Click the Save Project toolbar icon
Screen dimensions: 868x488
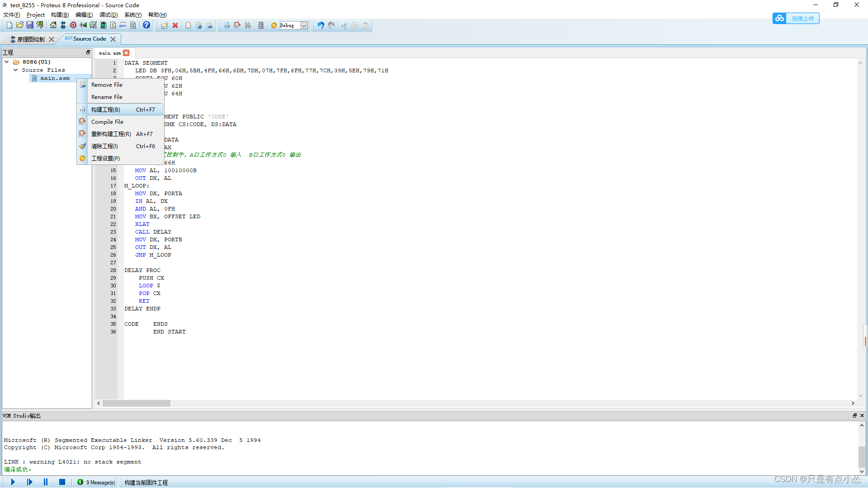click(x=30, y=25)
